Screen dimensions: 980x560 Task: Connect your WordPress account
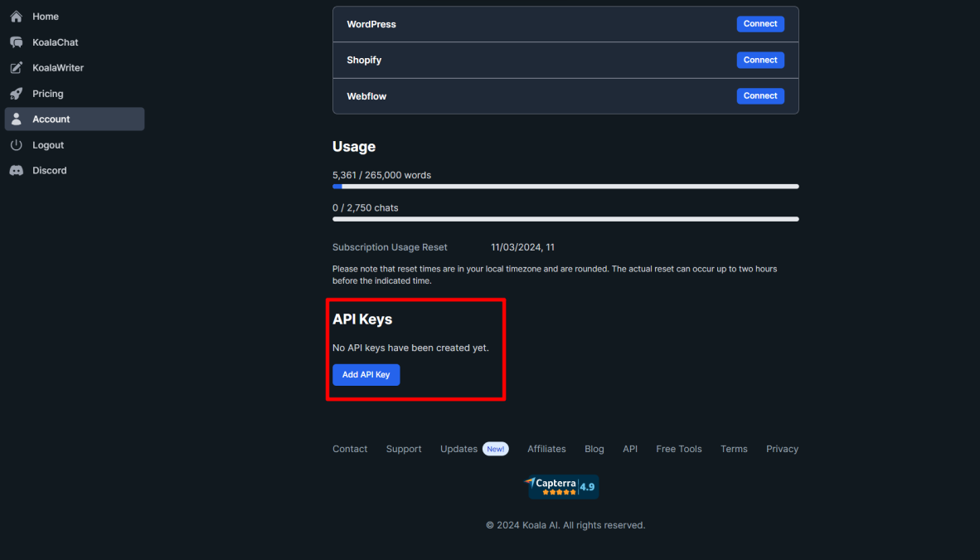[759, 23]
